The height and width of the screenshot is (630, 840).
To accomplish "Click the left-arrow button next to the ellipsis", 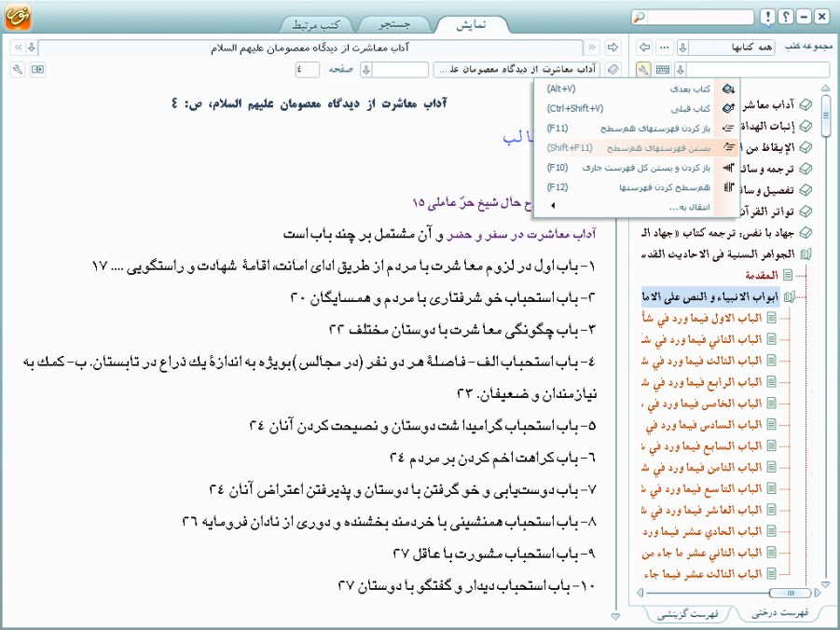I will [645, 48].
